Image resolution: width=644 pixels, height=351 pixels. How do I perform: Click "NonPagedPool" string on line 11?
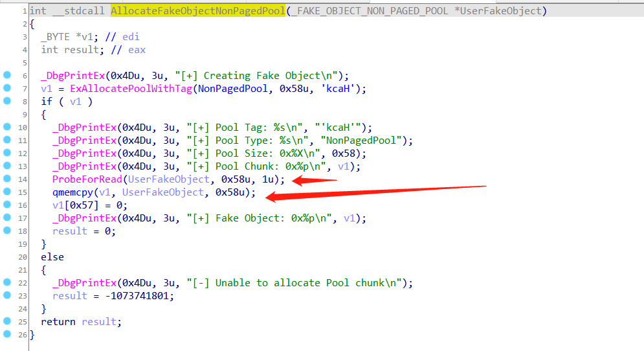coord(361,141)
